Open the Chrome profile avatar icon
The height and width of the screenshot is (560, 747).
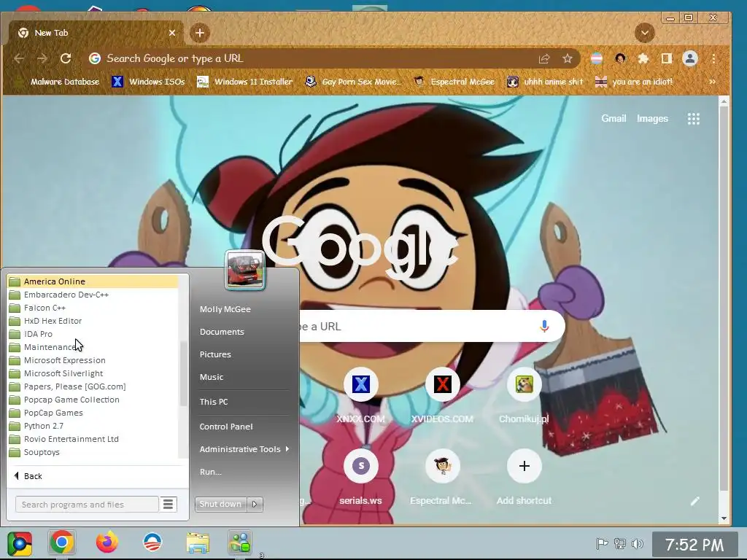pos(690,58)
